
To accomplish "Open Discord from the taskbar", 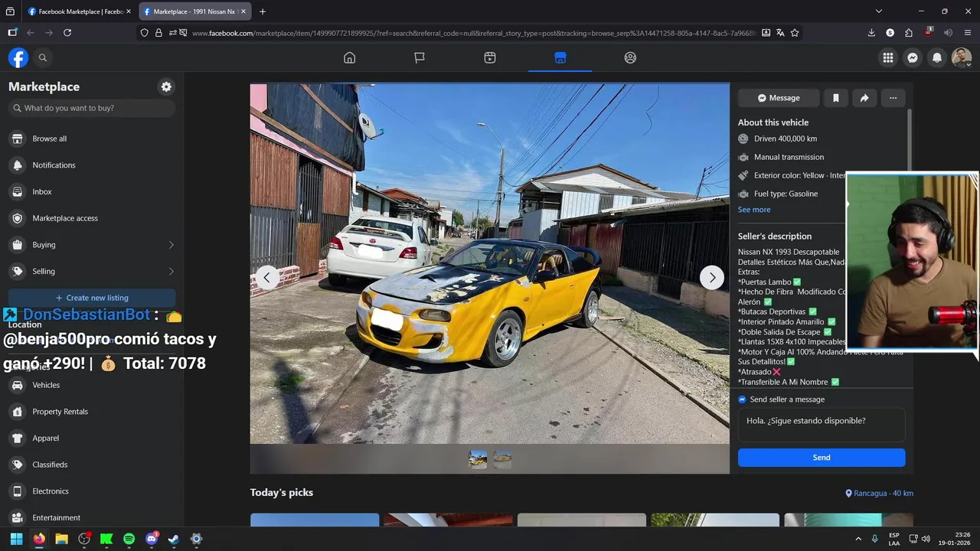I will 152,539.
